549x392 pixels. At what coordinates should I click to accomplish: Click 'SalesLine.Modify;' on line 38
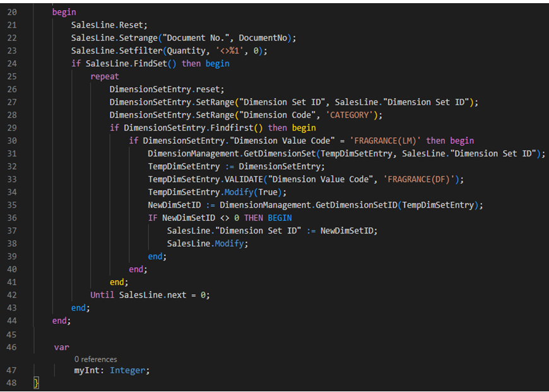click(x=208, y=244)
